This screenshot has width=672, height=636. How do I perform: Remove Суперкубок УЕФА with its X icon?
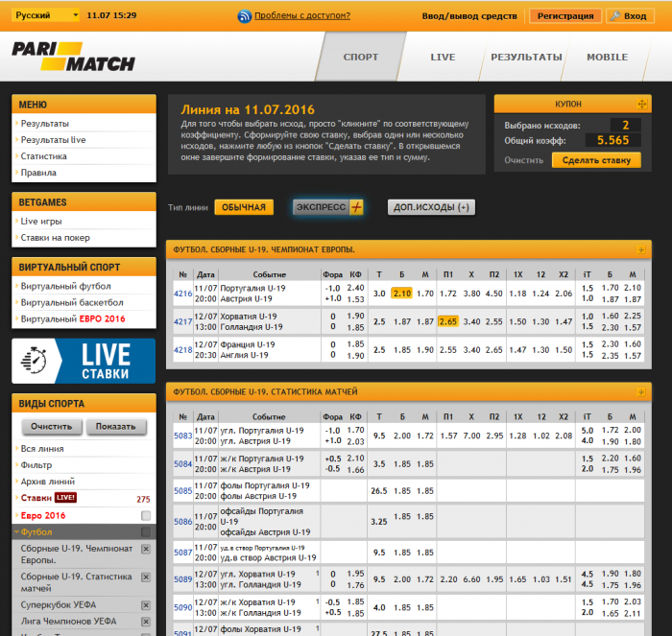point(146,605)
